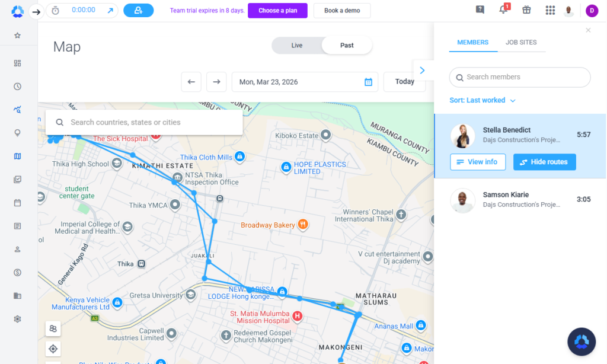Image resolution: width=607 pixels, height=364 pixels.
Task: Open calendar icon in sidebar
Action: [17, 203]
